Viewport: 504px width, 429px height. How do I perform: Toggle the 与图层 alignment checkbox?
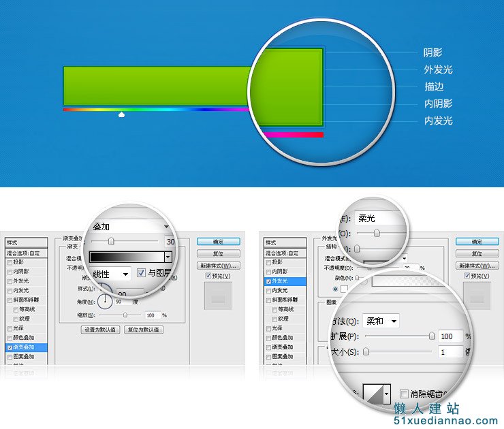click(141, 273)
